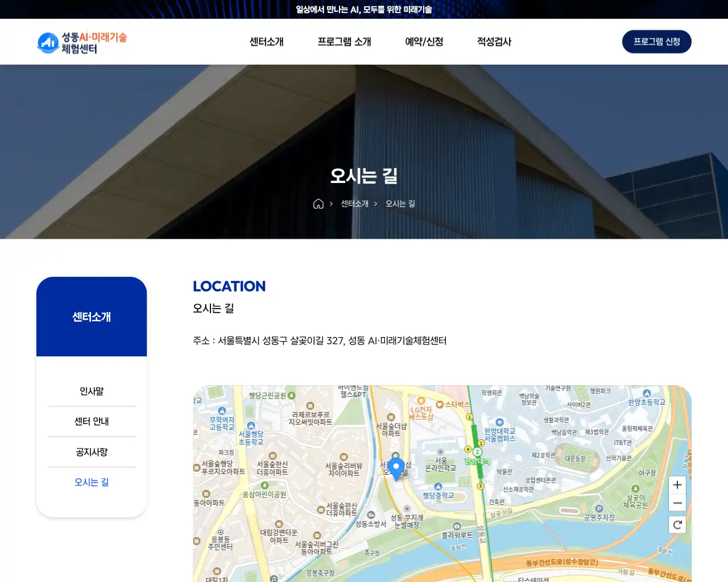Select 센터 안내 in the sidebar
728x582 pixels.
(x=92, y=421)
